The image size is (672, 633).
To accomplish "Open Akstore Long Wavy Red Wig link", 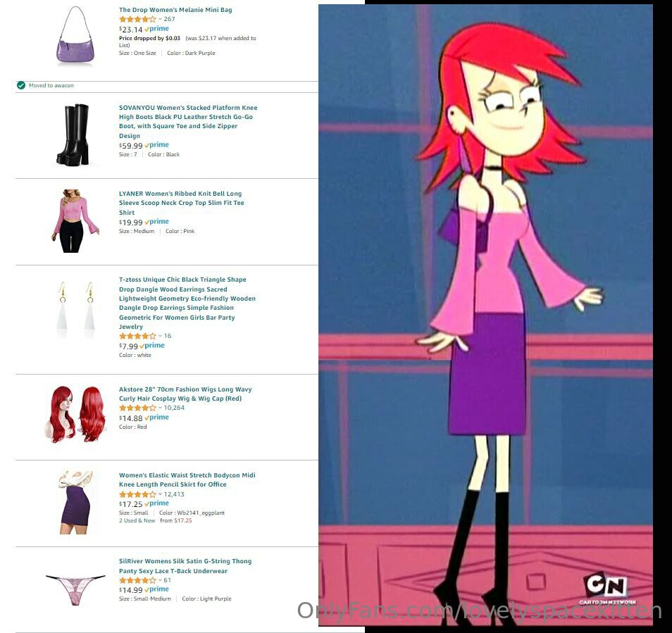I will pyautogui.click(x=185, y=394).
